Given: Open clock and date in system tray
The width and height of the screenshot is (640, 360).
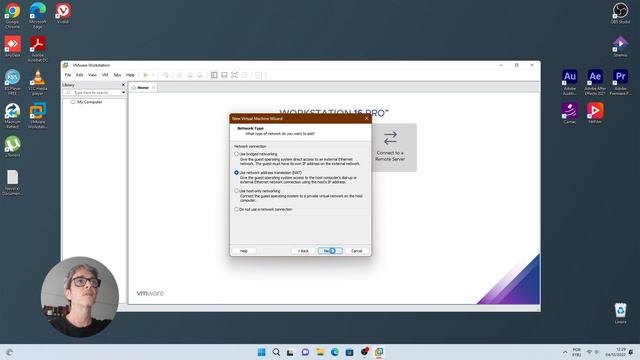Looking at the screenshot, I should coord(617,352).
